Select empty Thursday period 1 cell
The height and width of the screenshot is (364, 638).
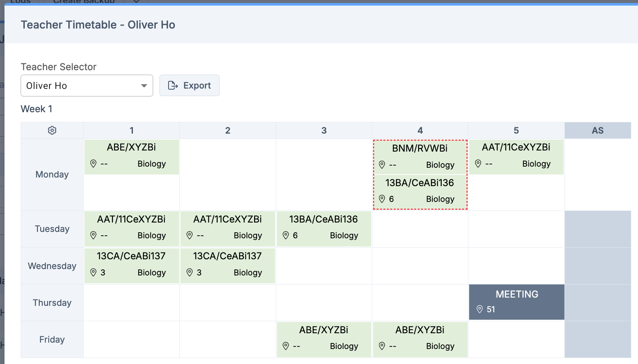coord(131,303)
